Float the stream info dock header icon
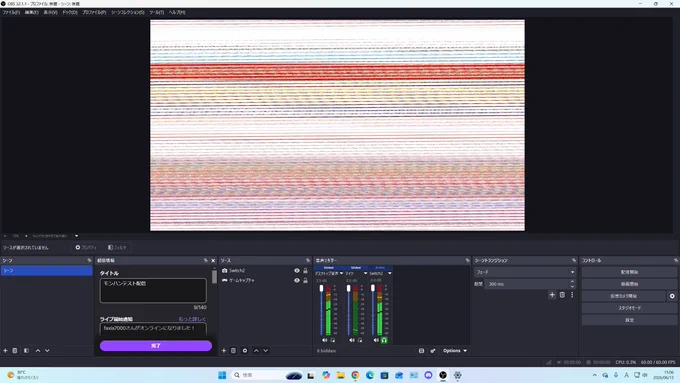680x383 pixels. click(x=206, y=260)
